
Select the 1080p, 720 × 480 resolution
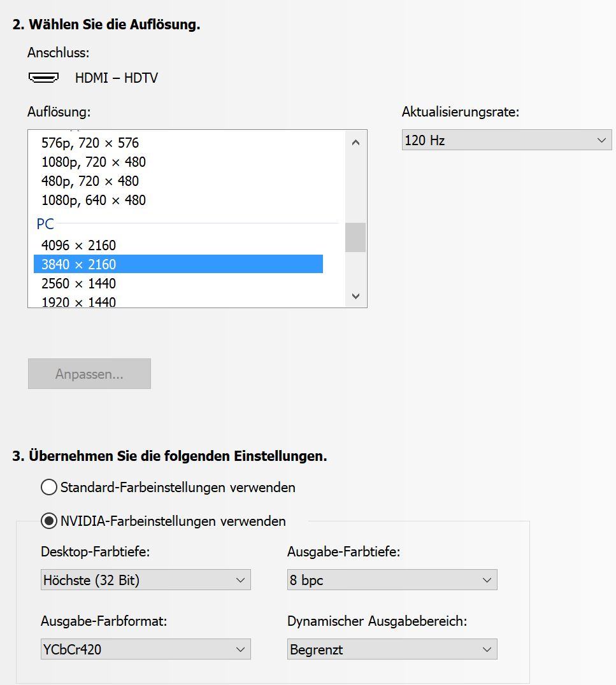coord(178,162)
